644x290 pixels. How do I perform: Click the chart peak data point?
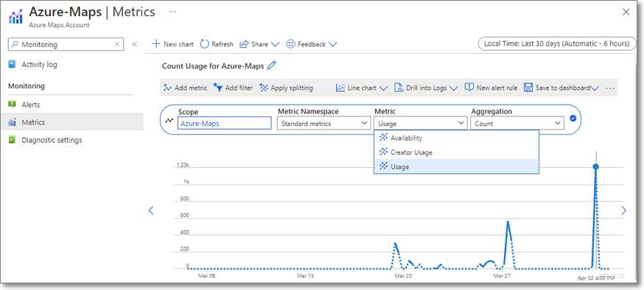pyautogui.click(x=595, y=166)
